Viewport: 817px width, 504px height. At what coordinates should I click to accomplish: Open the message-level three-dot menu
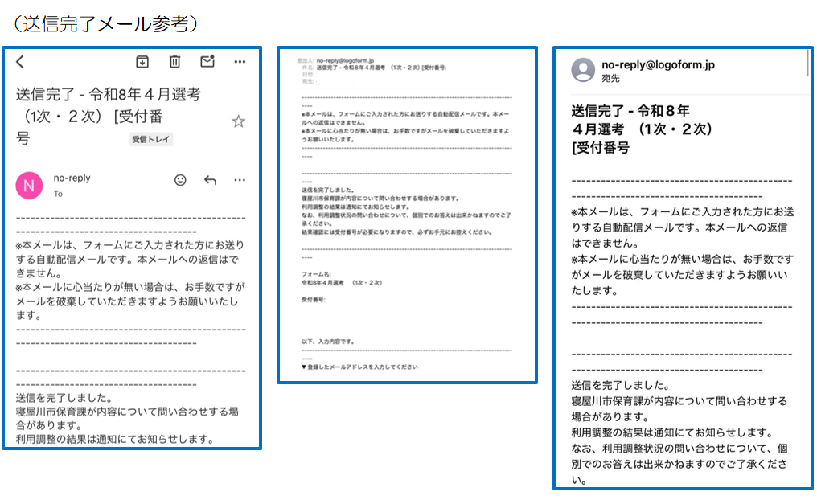click(240, 180)
